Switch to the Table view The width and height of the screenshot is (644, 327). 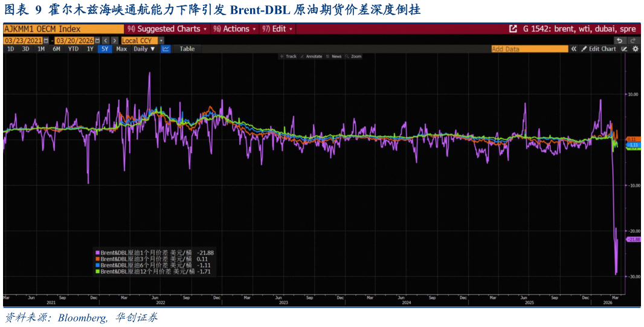coord(187,49)
